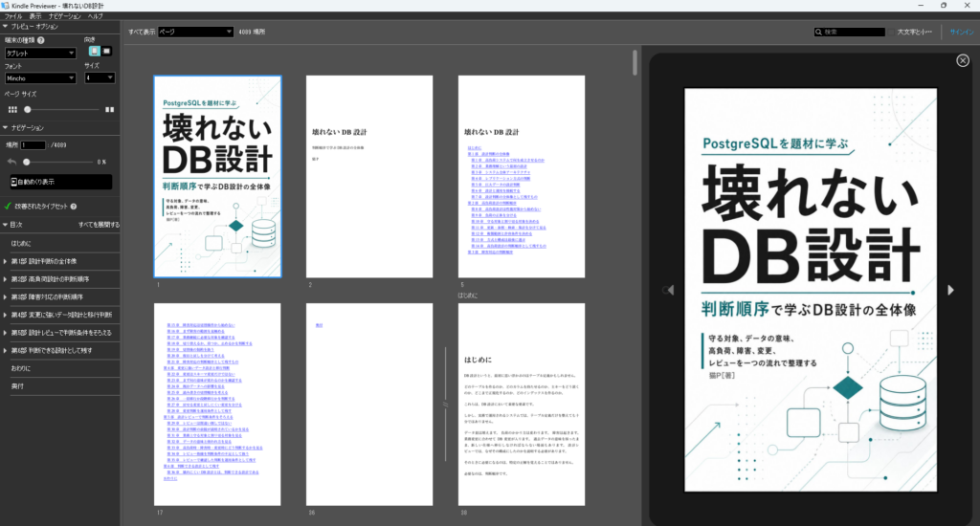
Task: Open the ファイル menu
Action: (13, 16)
